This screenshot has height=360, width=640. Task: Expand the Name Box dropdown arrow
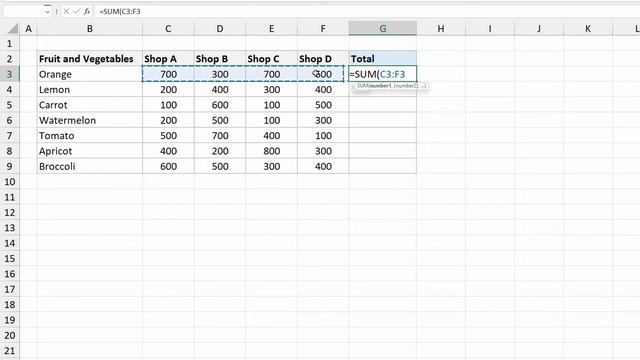pos(47,11)
